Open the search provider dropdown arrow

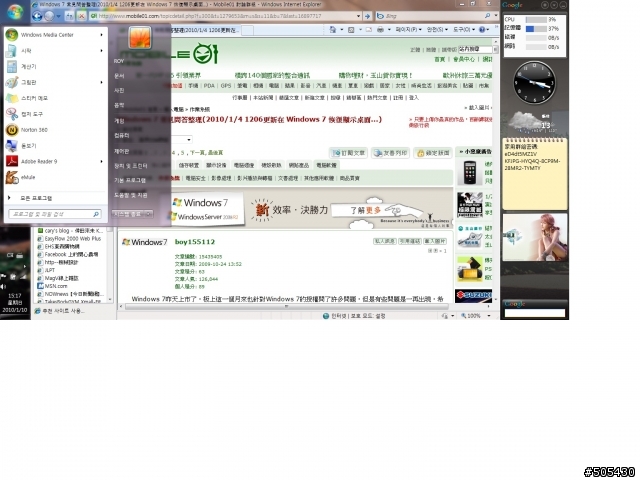click(x=496, y=16)
